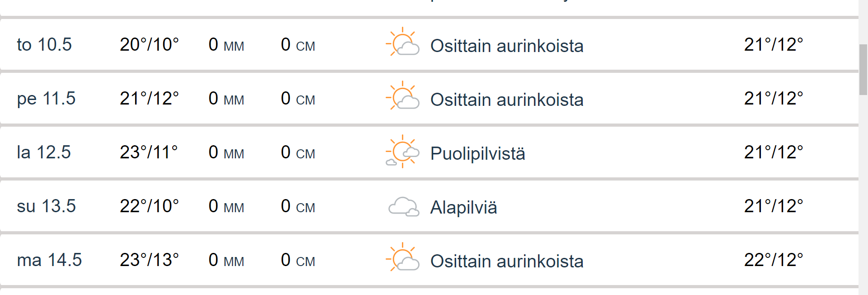
Task: Click the Puolipilvistä weather icon for la 12.5
Action: [402, 152]
